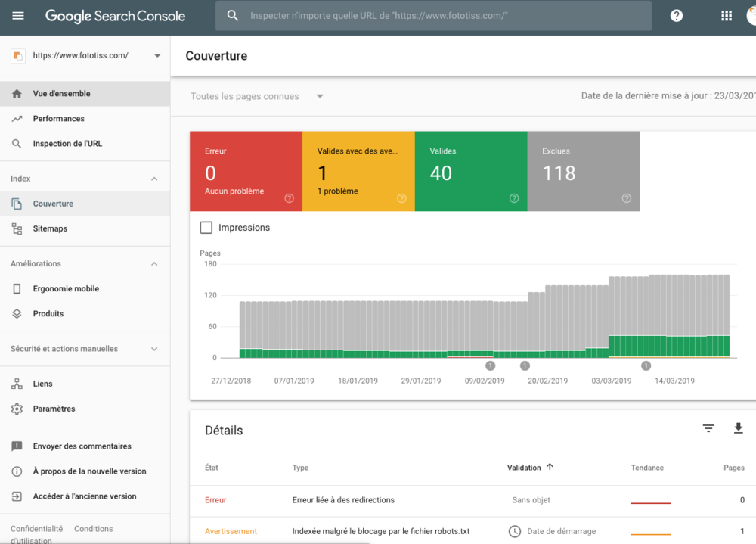Enable the Impressions checkbox
The width and height of the screenshot is (756, 544).
point(206,228)
